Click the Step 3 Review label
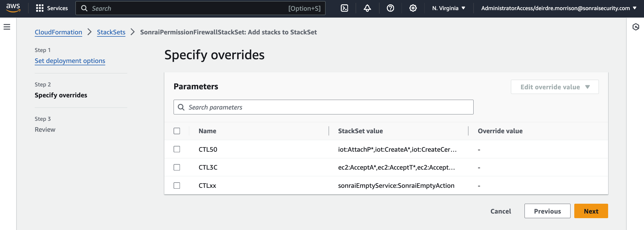The width and height of the screenshot is (644, 230). (x=45, y=129)
